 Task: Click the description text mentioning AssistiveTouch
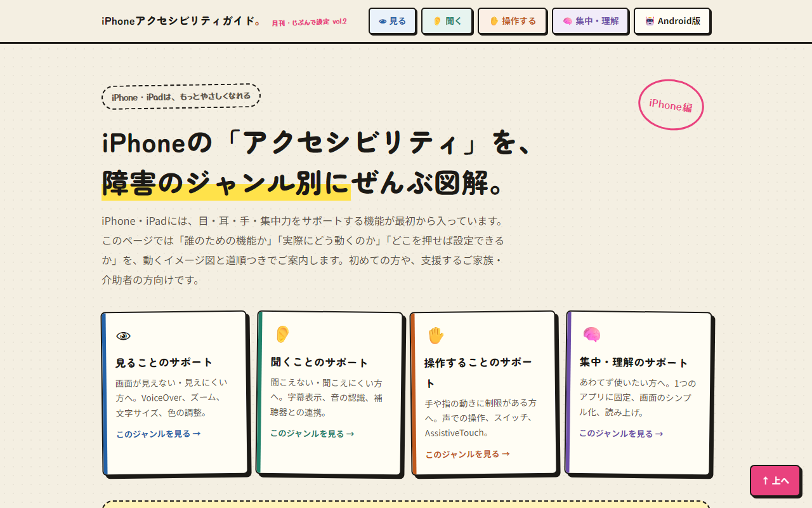pos(481,418)
